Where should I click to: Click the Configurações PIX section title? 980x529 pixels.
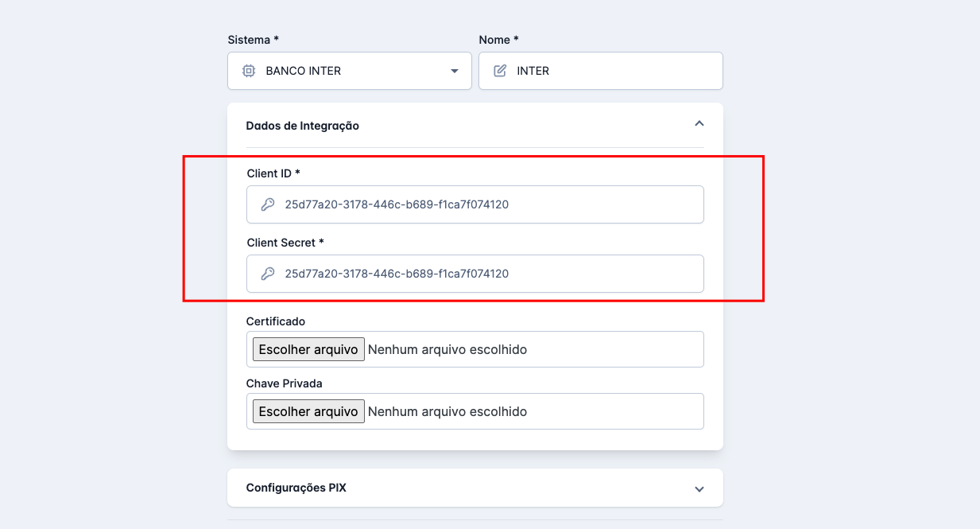pos(296,488)
